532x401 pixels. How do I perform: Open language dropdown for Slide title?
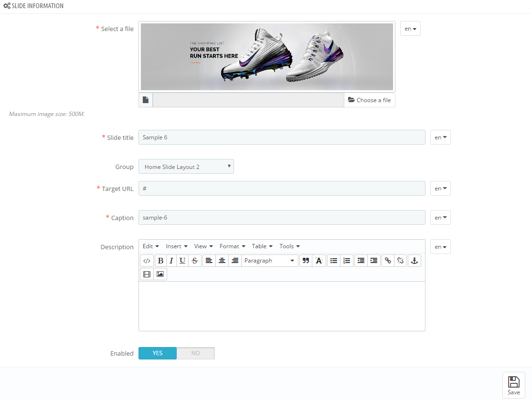(x=440, y=137)
